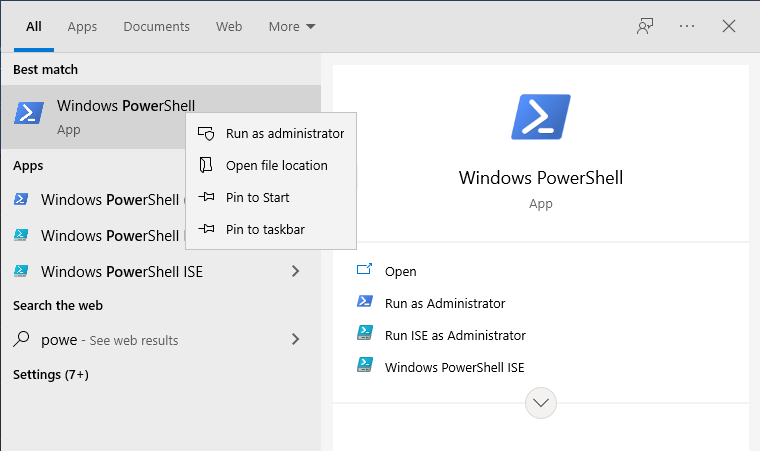Select Pin to Start in context menu
This screenshot has width=760, height=451.
[x=257, y=197]
